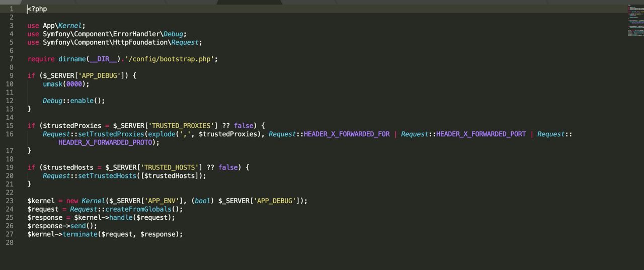Click the minimap code preview

tap(635, 20)
